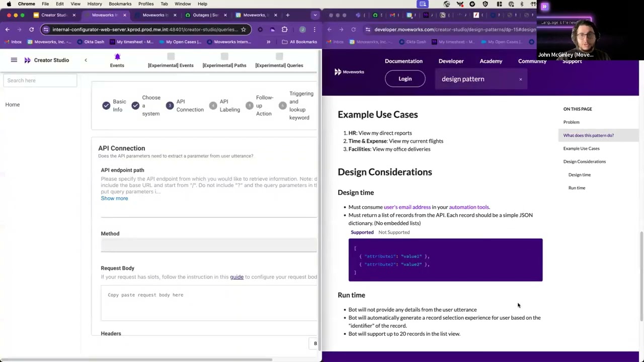Switch to [Experimental] Paths tab
This screenshot has width=644, height=362.
224,60
